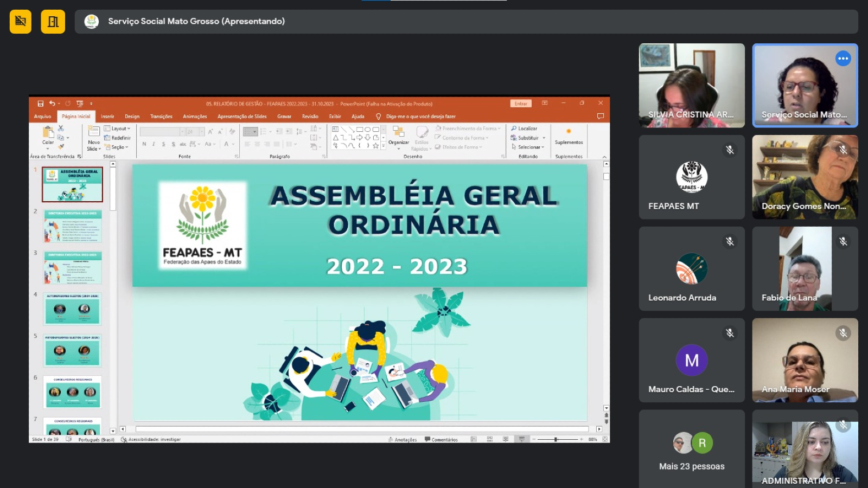The height and width of the screenshot is (488, 868).
Task: Switch to Reading view icon
Action: click(x=506, y=439)
